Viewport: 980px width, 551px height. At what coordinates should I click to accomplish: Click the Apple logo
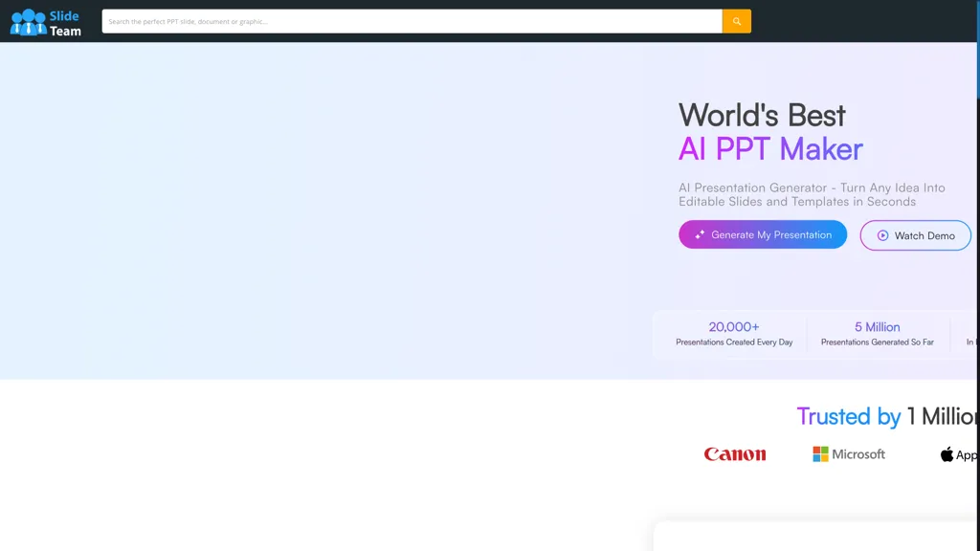pos(958,454)
